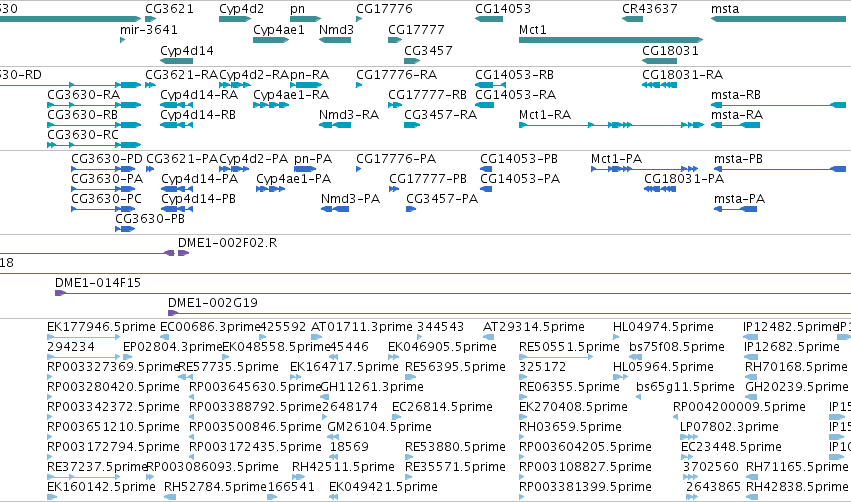Open protein Mct1-PA
The height and width of the screenshot is (502, 851).
point(617,158)
